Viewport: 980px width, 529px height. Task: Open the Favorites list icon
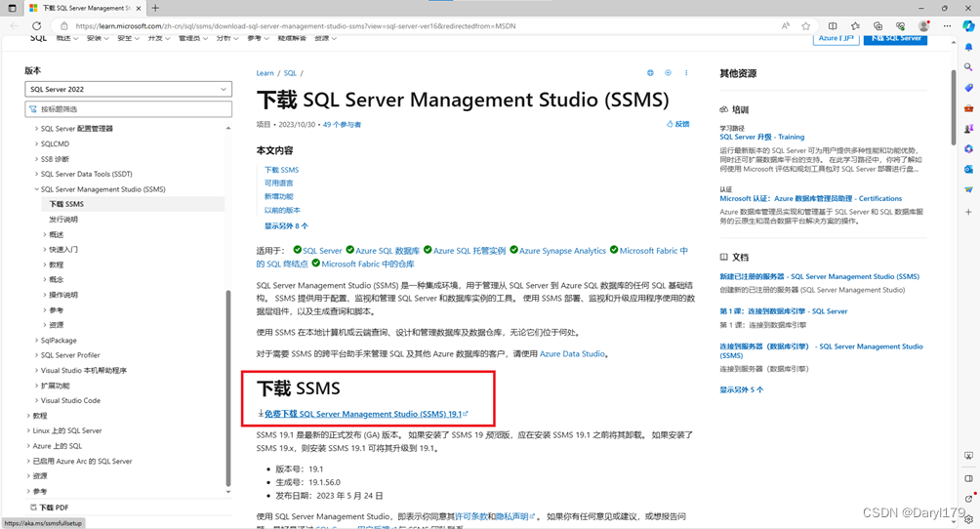tap(855, 25)
